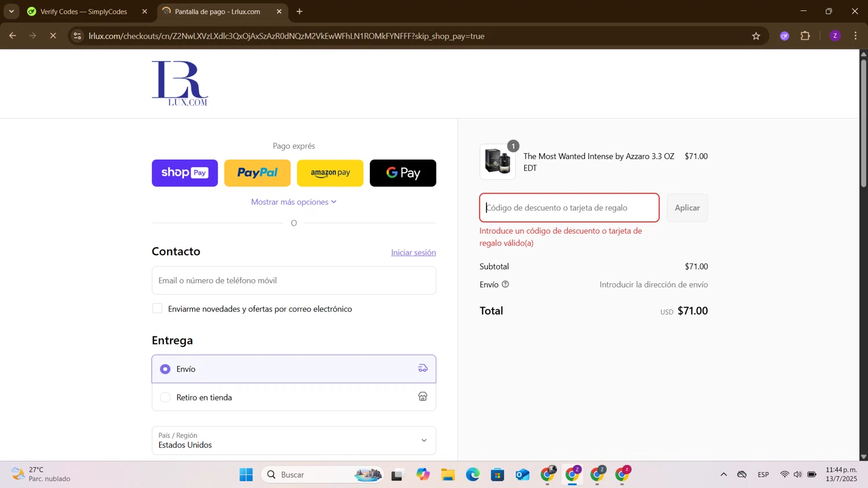
Task: Select Amazon Pay express checkout
Action: coord(330,173)
